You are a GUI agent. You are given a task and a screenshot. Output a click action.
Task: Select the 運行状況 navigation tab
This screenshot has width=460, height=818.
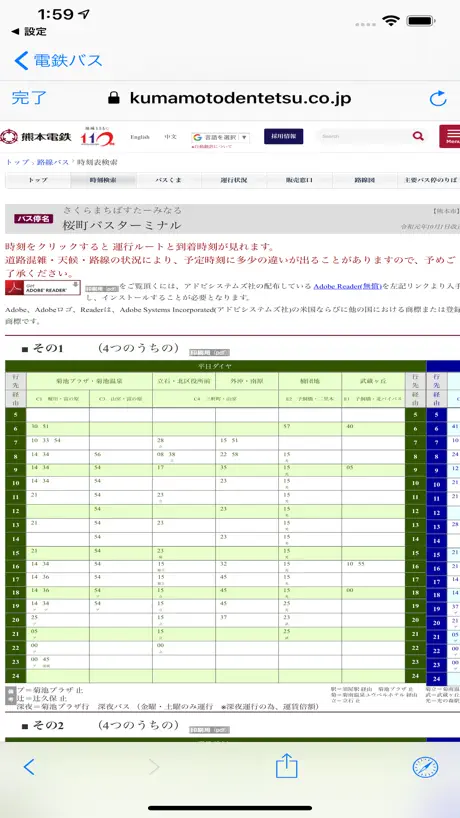point(234,180)
